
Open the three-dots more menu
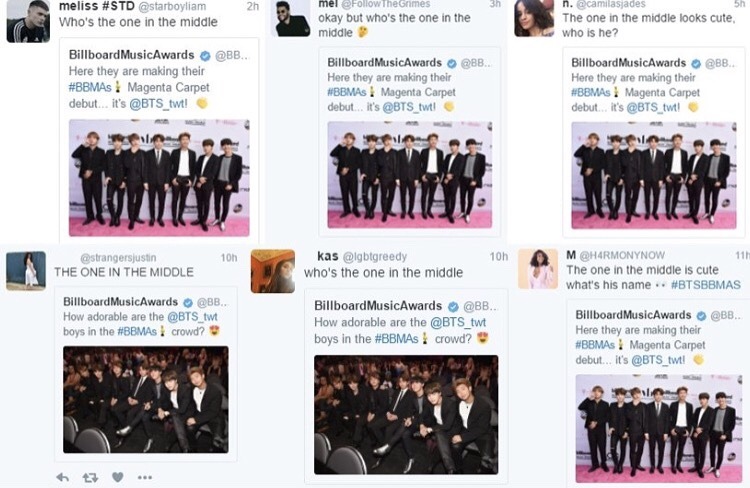click(145, 477)
